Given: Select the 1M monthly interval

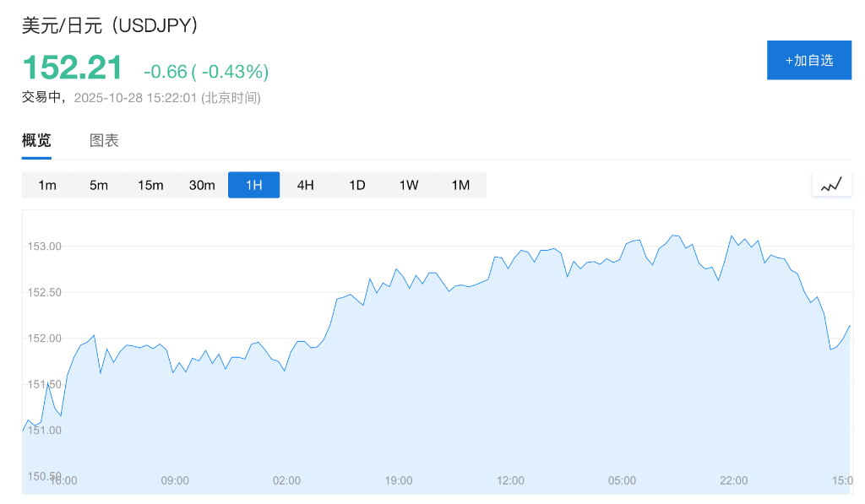Looking at the screenshot, I should click(460, 185).
